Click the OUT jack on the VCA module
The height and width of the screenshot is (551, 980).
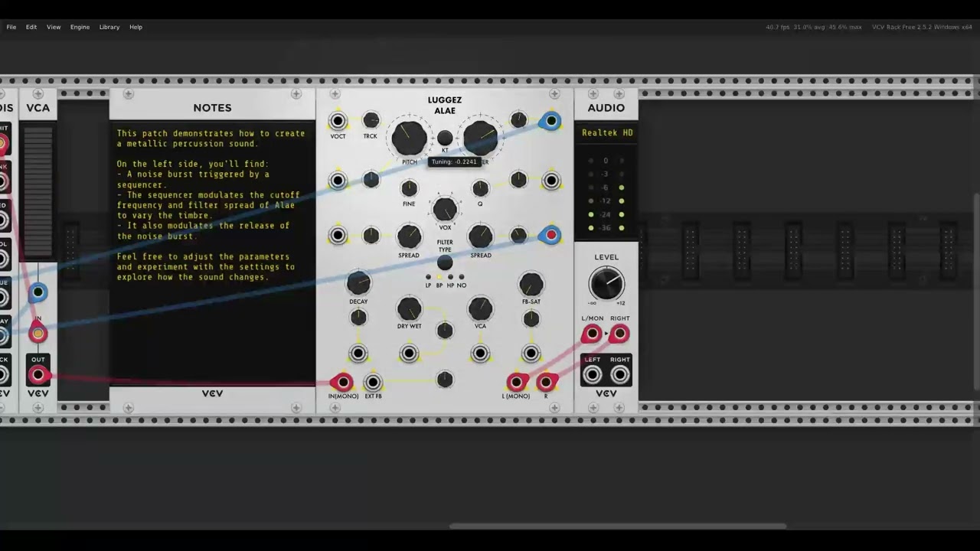click(x=38, y=374)
